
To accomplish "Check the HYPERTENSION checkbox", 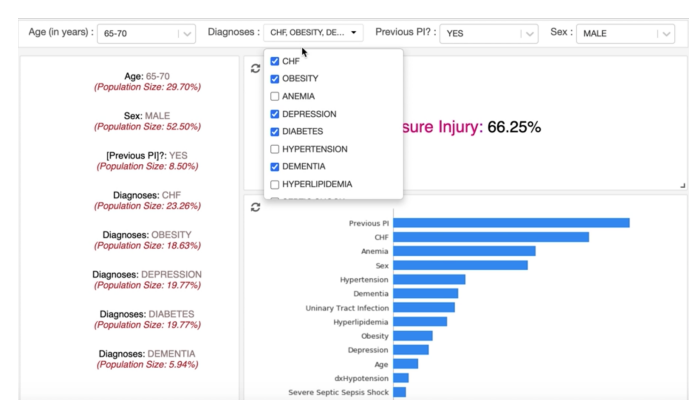I will 275,149.
